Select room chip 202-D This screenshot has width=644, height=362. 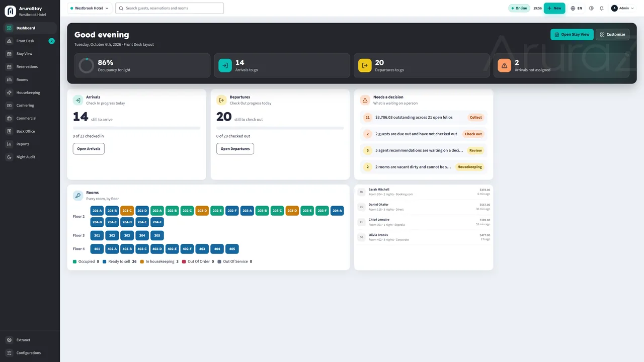tap(202, 211)
